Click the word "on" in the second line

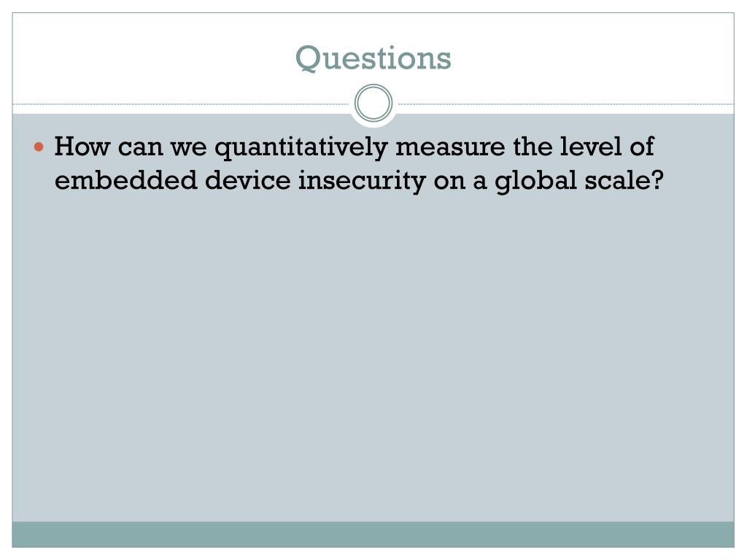tap(449, 182)
